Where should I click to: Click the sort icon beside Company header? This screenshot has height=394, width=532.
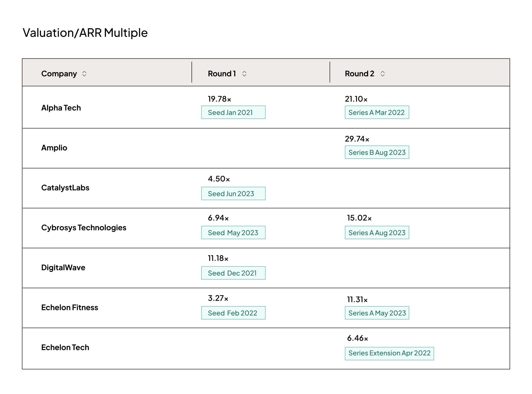tap(85, 74)
